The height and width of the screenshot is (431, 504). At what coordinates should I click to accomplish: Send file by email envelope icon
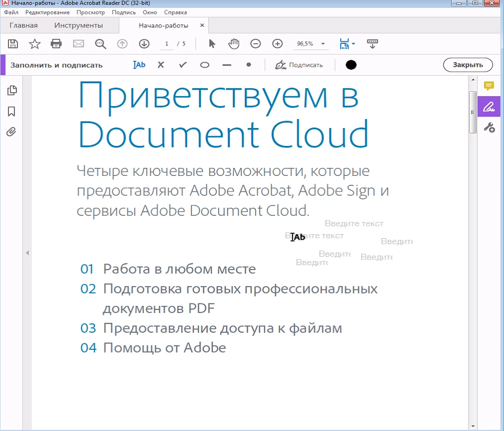click(x=78, y=44)
